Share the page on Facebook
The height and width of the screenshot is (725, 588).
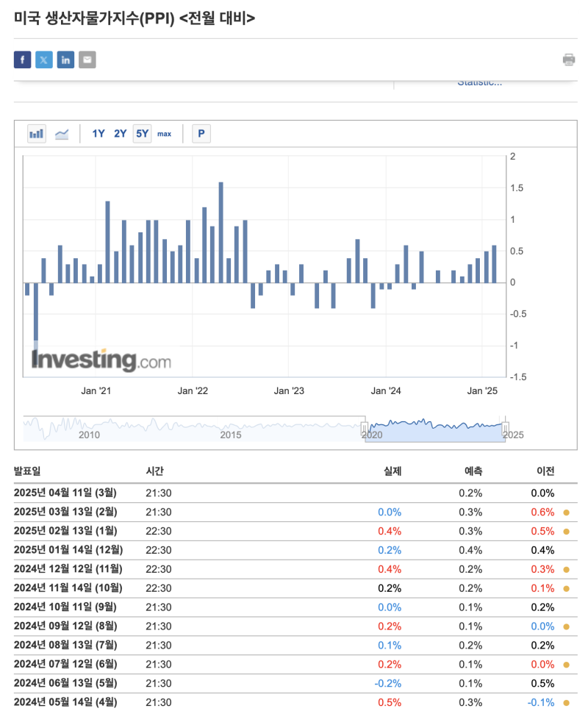pos(22,60)
